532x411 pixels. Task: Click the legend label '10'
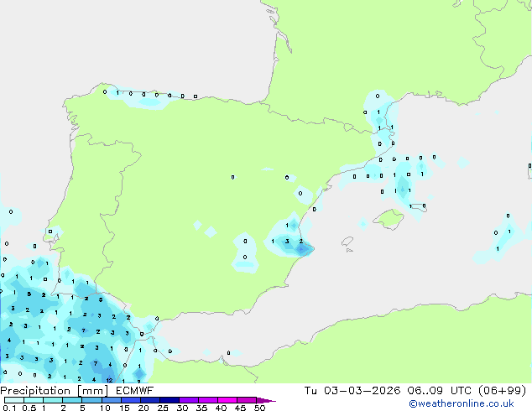105,408
